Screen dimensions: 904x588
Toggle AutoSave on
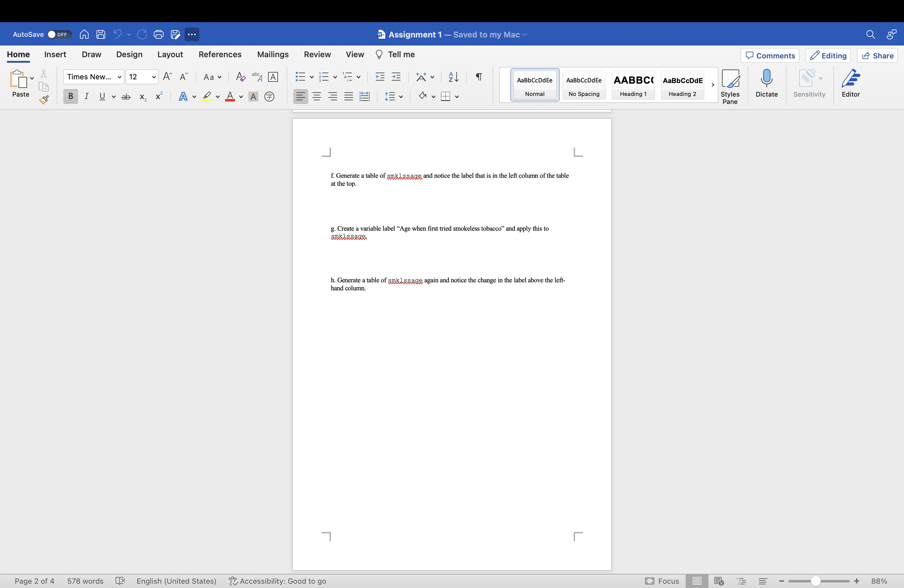[59, 34]
